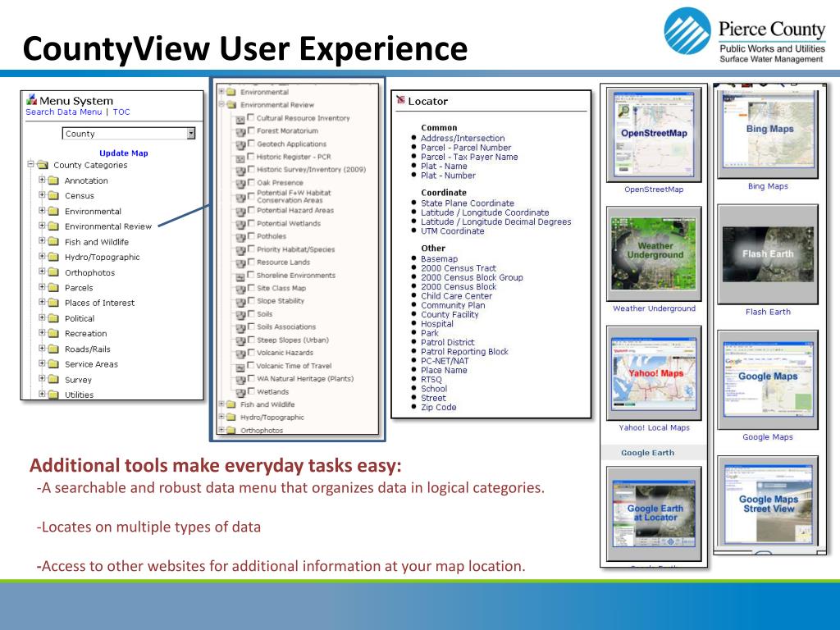This screenshot has height=630, width=840.
Task: Open the Bing Maps thumbnail
Action: [768, 133]
